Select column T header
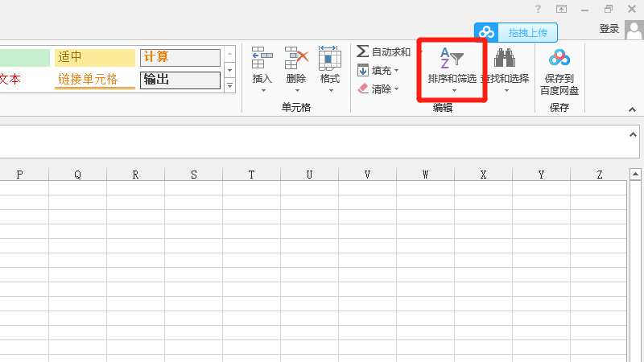The height and width of the screenshot is (362, 644). coord(251,175)
